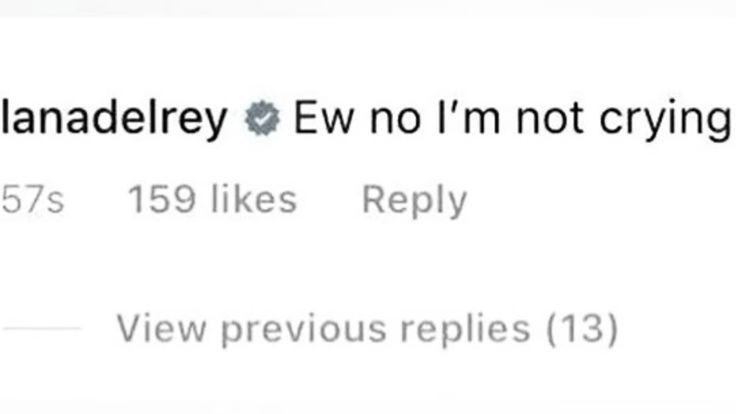Open the lanadelrey profile username
The width and height of the screenshot is (736, 414).
(114, 120)
